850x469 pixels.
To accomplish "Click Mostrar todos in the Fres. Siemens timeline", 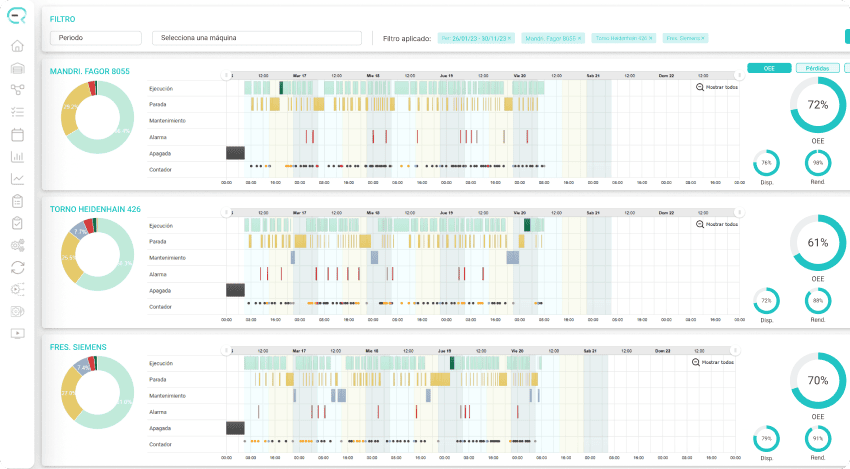I will 713,362.
